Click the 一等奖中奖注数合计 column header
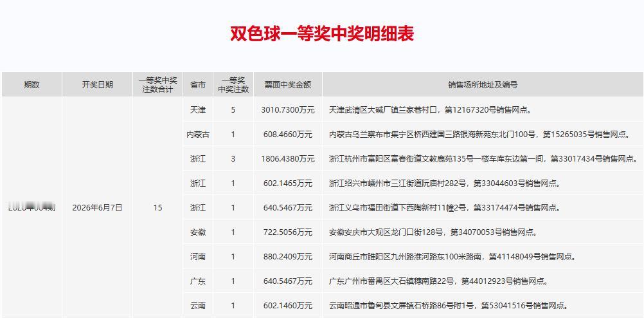The height and width of the screenshot is (318, 644). [x=157, y=85]
